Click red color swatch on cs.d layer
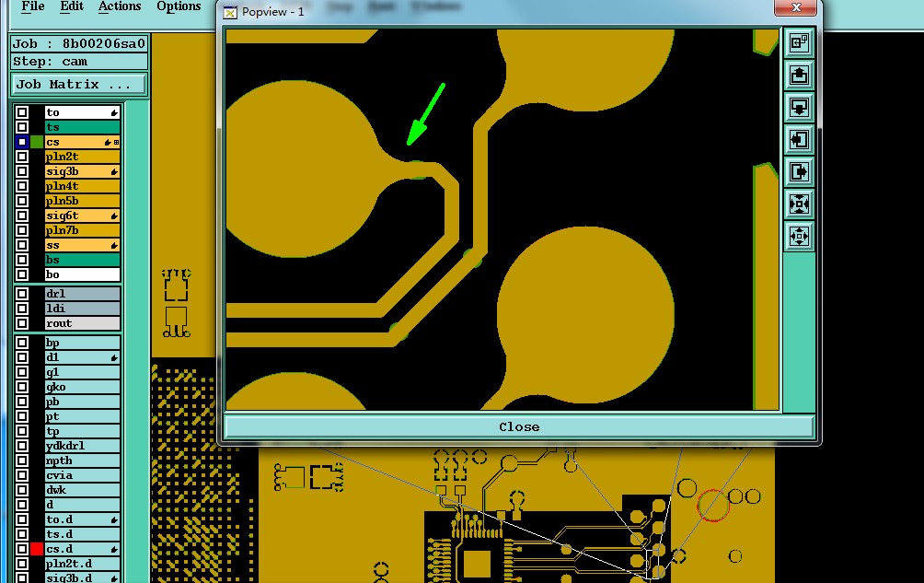924x583 pixels. [x=37, y=549]
